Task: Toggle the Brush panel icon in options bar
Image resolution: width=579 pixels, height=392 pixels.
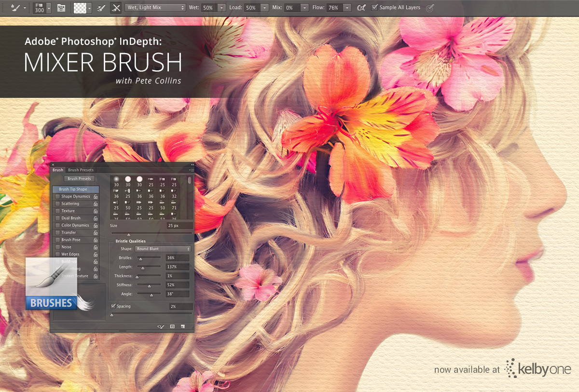Action: [x=61, y=8]
